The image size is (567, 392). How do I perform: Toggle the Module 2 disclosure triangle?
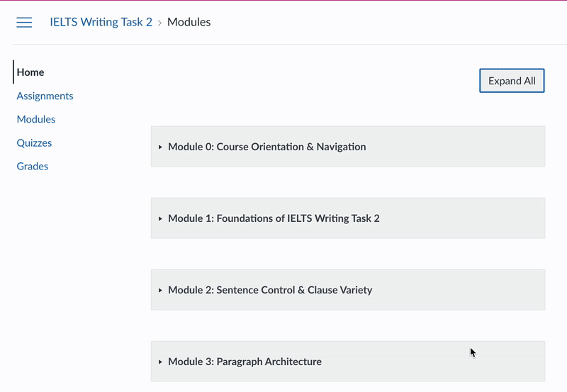pyautogui.click(x=161, y=291)
